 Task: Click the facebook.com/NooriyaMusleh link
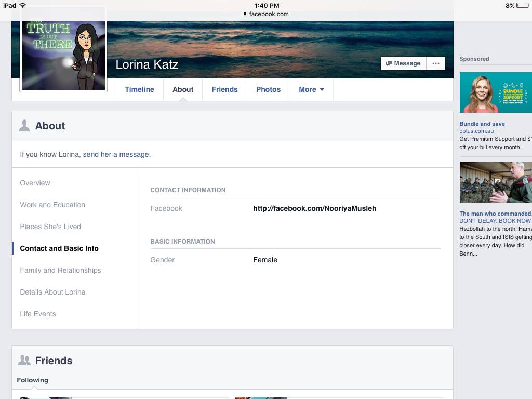[314, 208]
